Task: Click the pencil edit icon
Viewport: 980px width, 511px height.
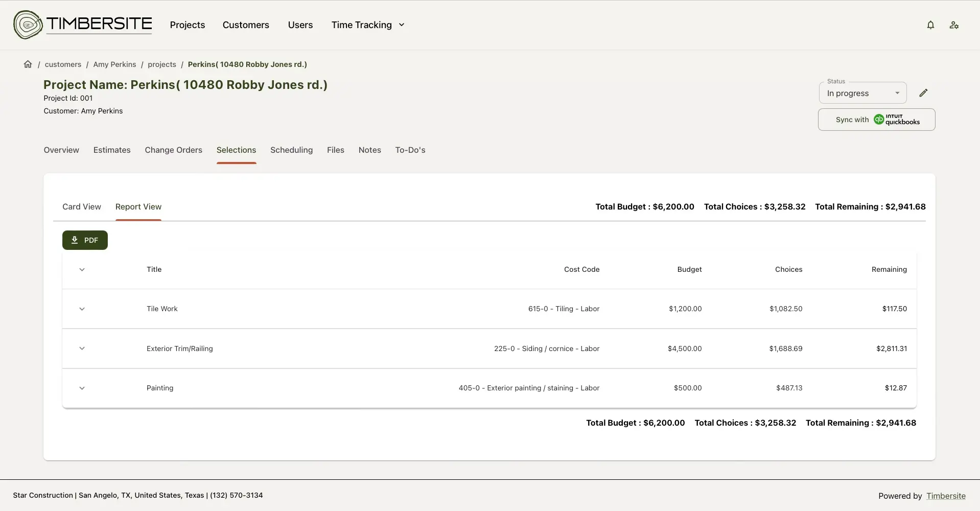Action: [x=923, y=93]
